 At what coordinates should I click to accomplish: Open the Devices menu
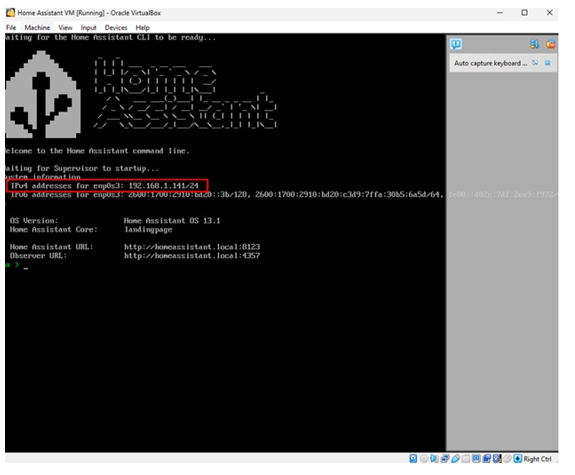[x=116, y=28]
